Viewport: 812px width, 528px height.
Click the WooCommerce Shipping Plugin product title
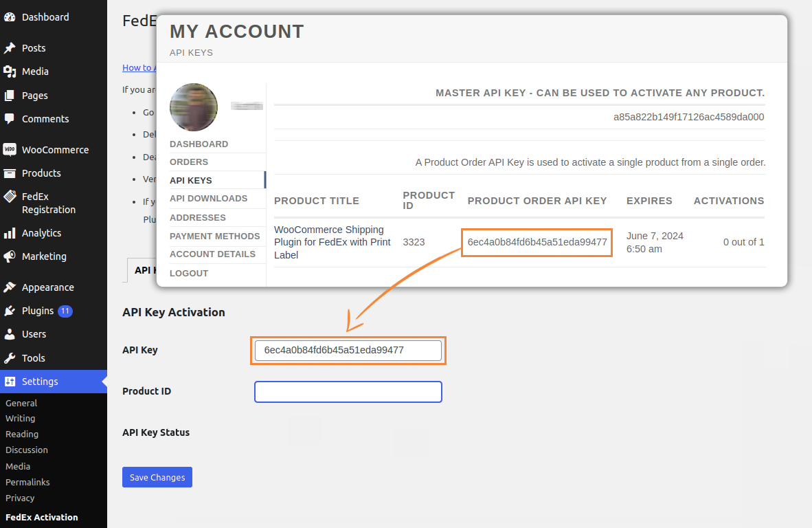click(x=332, y=242)
